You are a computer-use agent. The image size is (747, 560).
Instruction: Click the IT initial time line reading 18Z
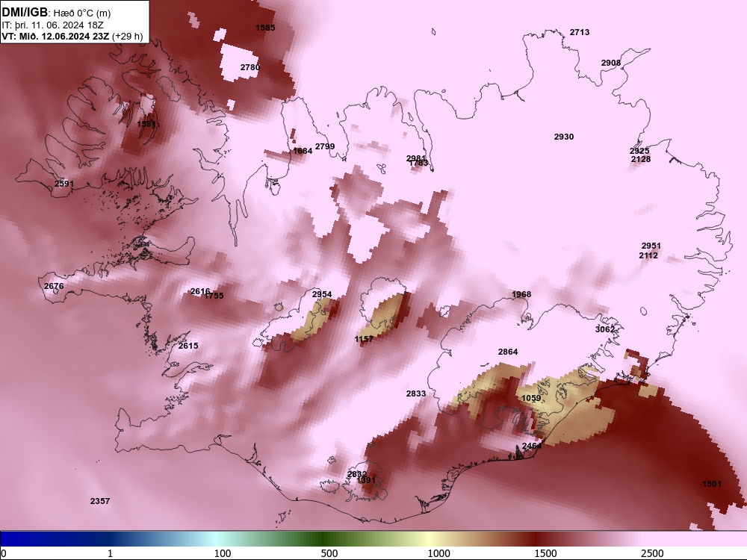tap(53, 25)
